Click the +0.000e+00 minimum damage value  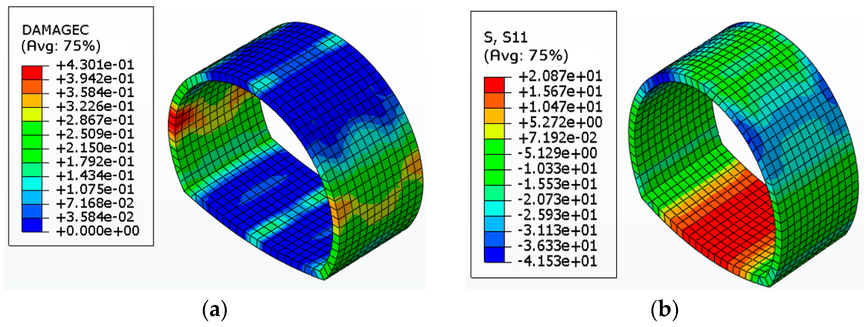pos(98,231)
